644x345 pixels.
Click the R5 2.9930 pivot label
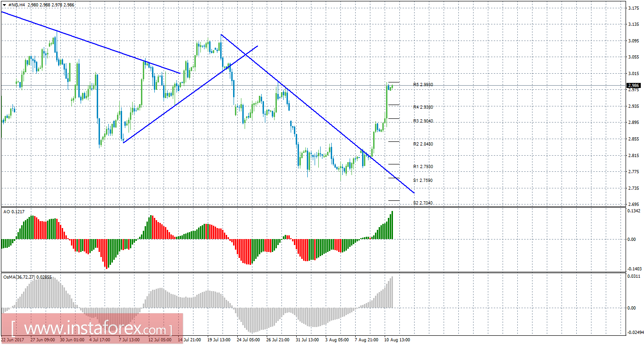pos(423,85)
